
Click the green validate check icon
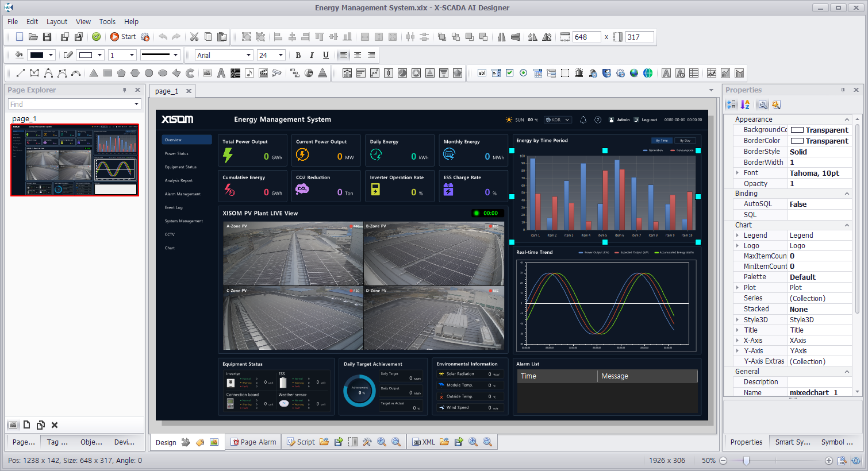(x=97, y=37)
